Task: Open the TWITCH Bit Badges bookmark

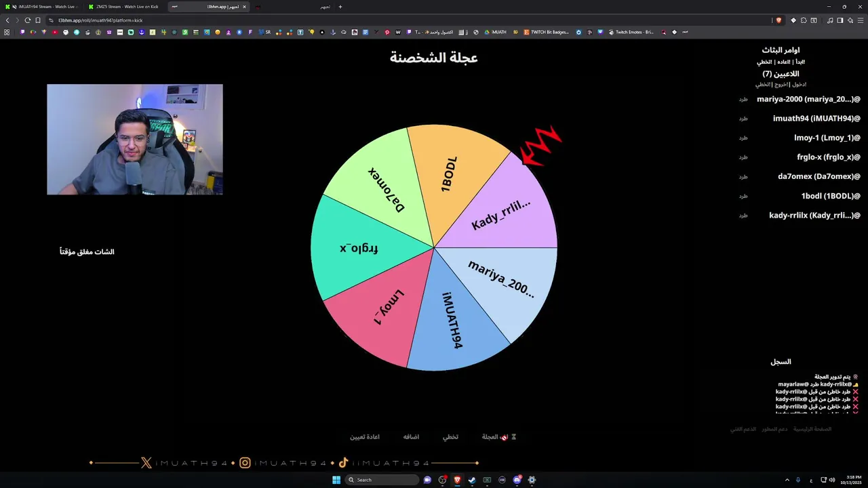Action: (546, 32)
